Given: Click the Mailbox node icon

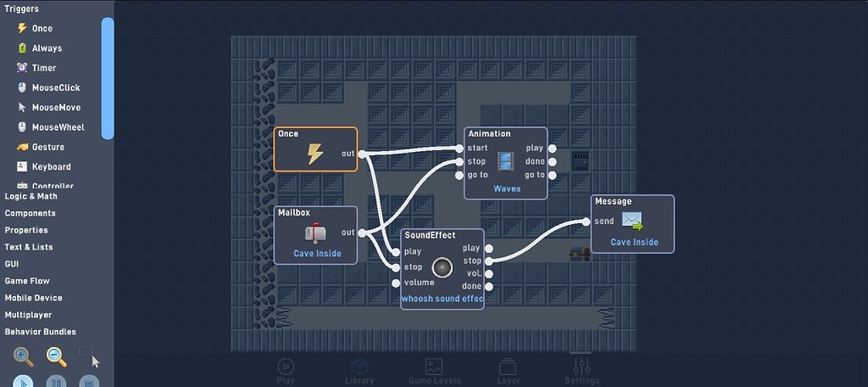Looking at the screenshot, I should pyautogui.click(x=315, y=233).
